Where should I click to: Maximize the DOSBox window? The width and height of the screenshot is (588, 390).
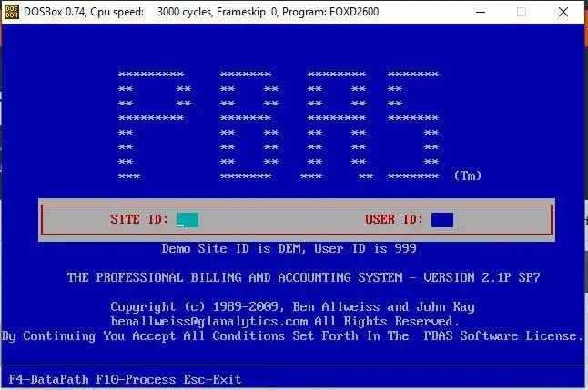point(522,12)
